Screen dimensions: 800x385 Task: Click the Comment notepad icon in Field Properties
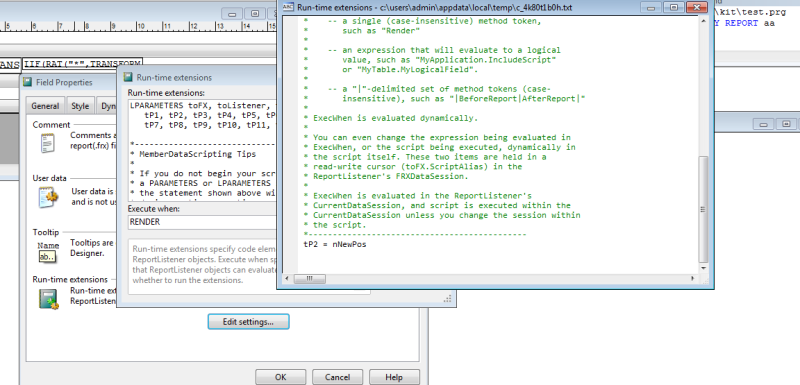pos(47,143)
